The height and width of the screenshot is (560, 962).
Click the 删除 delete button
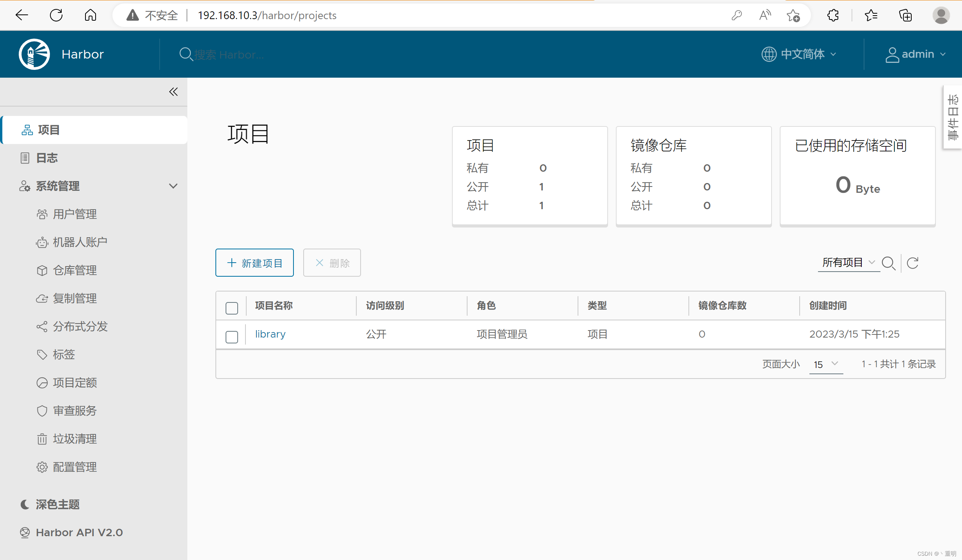click(x=332, y=263)
